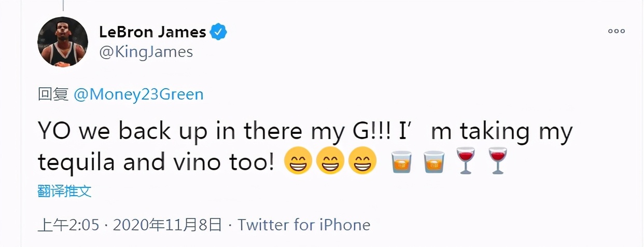Visit the @Money23Green mention
Image resolution: width=644 pixels, height=247 pixels.
coord(138,94)
